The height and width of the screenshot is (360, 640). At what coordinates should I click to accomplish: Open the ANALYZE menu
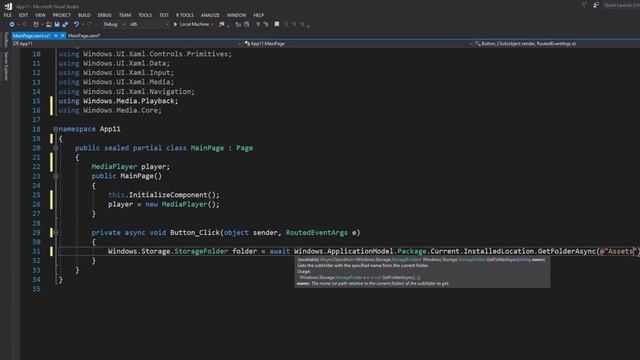click(x=210, y=15)
